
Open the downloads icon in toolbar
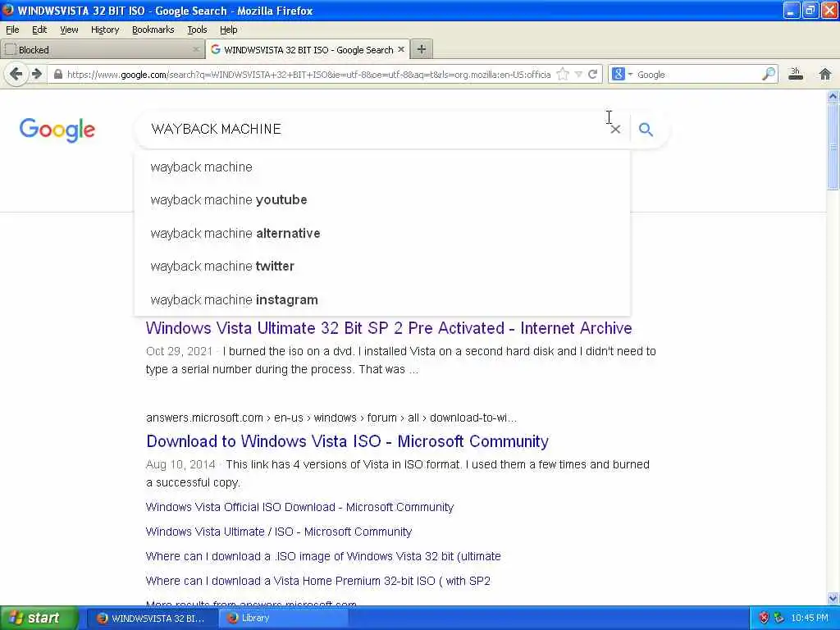click(796, 75)
